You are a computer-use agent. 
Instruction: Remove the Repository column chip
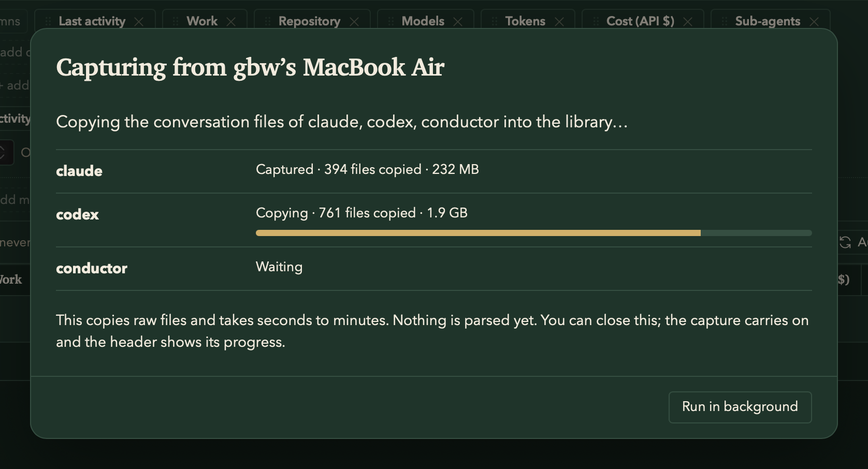(x=354, y=22)
